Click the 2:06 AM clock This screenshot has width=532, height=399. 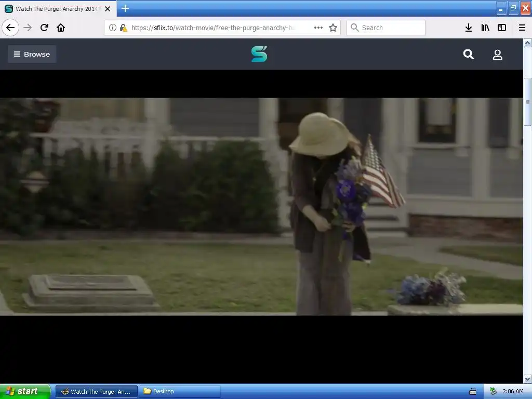[x=513, y=391]
